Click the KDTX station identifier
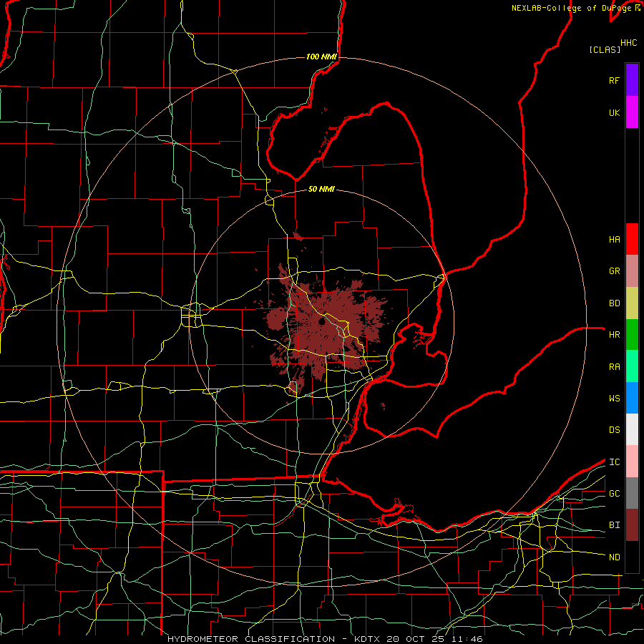The image size is (644, 644). 367,639
